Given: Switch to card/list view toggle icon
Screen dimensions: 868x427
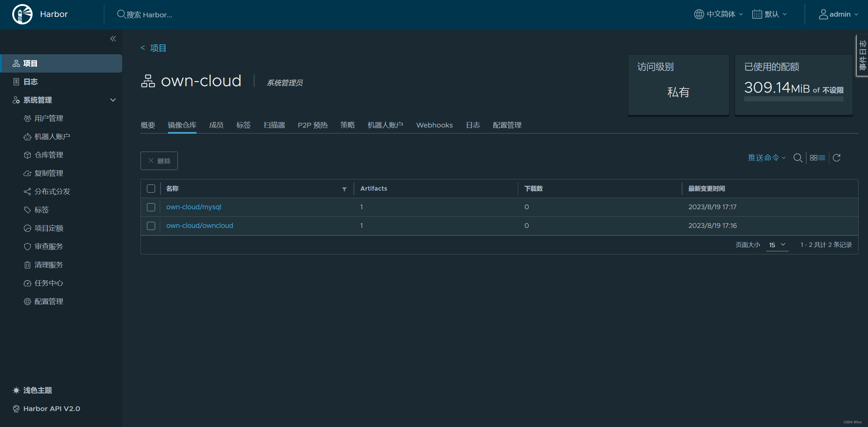Looking at the screenshot, I should 817,158.
